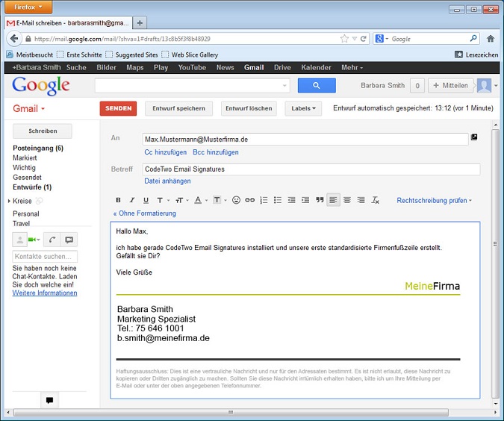504x421 pixels.
Task: Increase the text indent
Action: pyautogui.click(x=305, y=200)
